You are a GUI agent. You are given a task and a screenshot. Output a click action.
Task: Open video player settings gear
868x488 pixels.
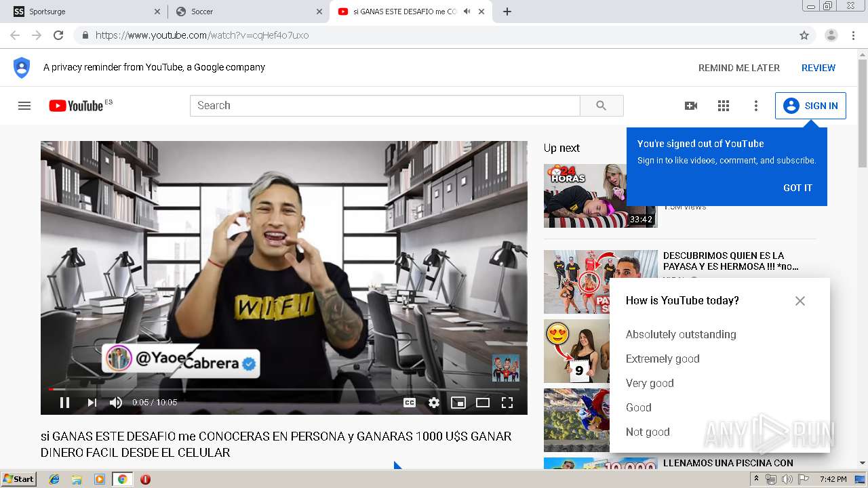coord(434,403)
